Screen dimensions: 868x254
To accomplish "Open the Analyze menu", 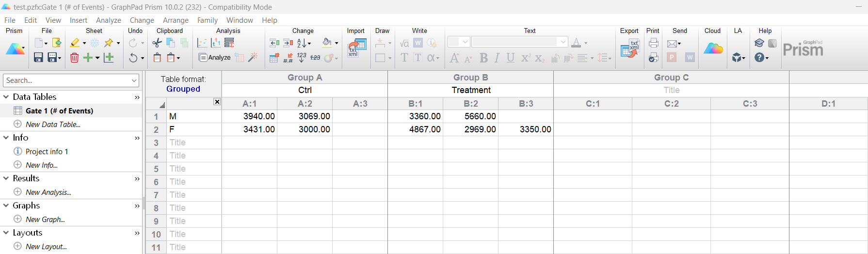I will (x=108, y=20).
